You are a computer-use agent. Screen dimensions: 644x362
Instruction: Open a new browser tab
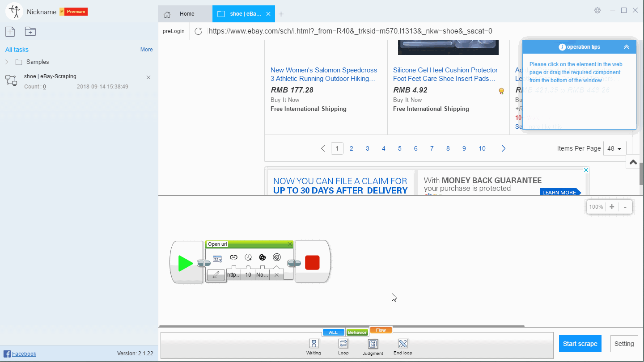pyautogui.click(x=281, y=14)
